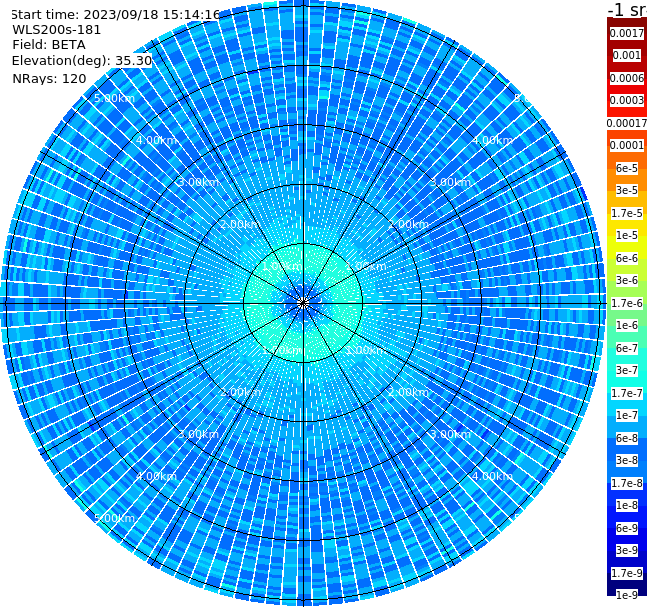Click the 1e-6 colorbar tick label
Screen dimensions: 647x607
(627, 325)
